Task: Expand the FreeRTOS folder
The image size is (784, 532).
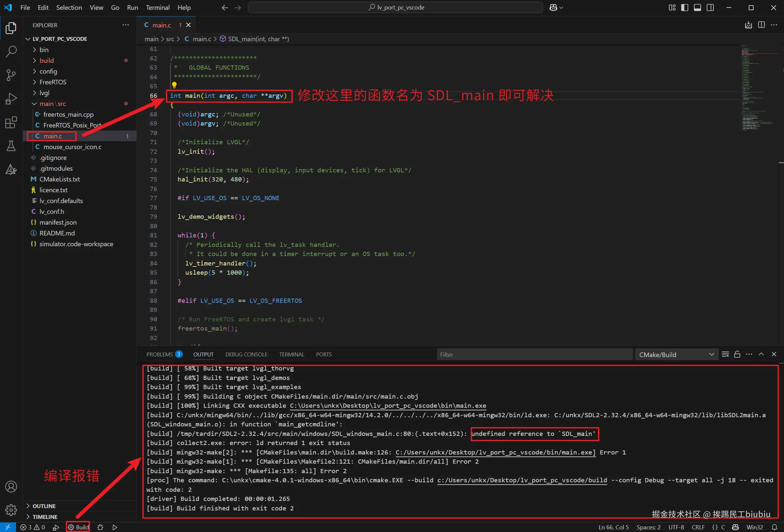Action: (53, 82)
